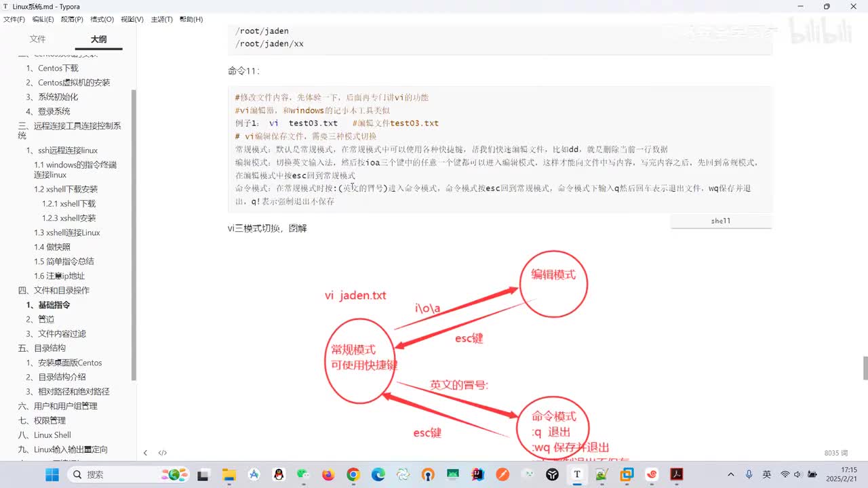Jump to 九、Linux输入输出重定向

pos(62,449)
